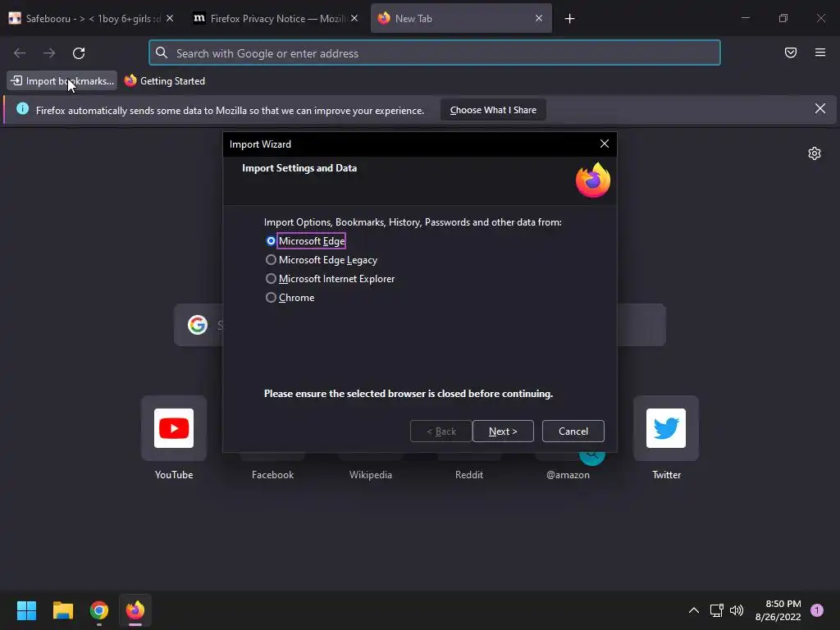Screen dimensions: 840x630
Task: Close the Firefox Privacy Notice tab
Action: coord(354,18)
